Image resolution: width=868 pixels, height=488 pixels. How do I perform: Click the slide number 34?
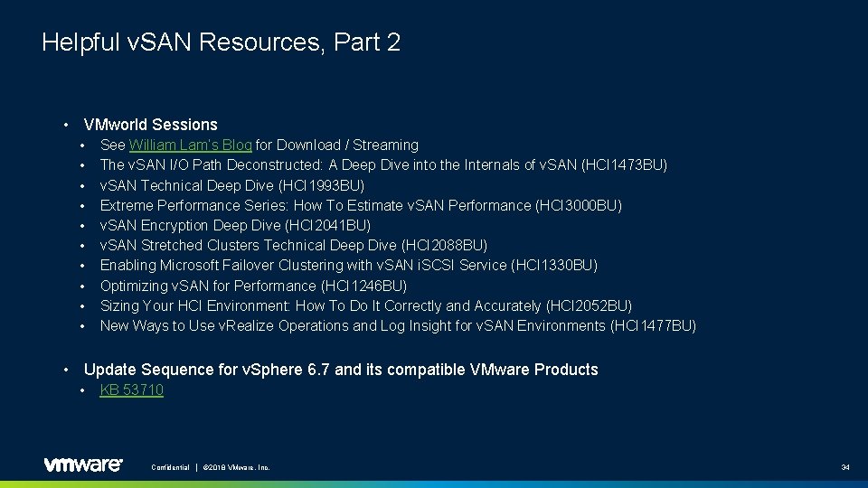click(x=845, y=467)
